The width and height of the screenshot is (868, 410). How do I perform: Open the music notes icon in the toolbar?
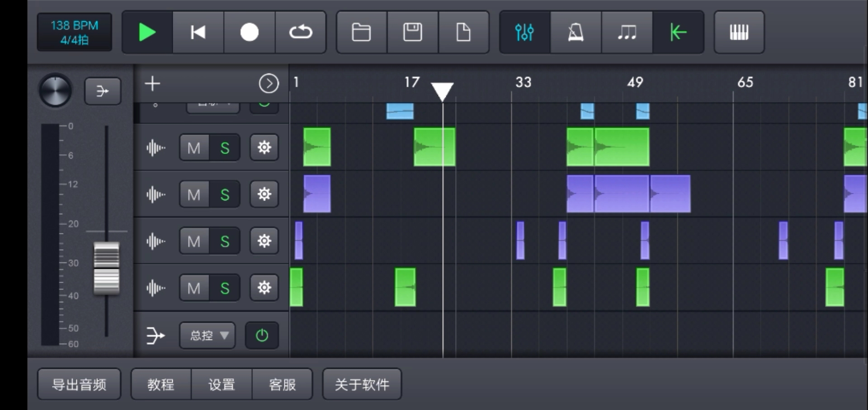tap(627, 33)
